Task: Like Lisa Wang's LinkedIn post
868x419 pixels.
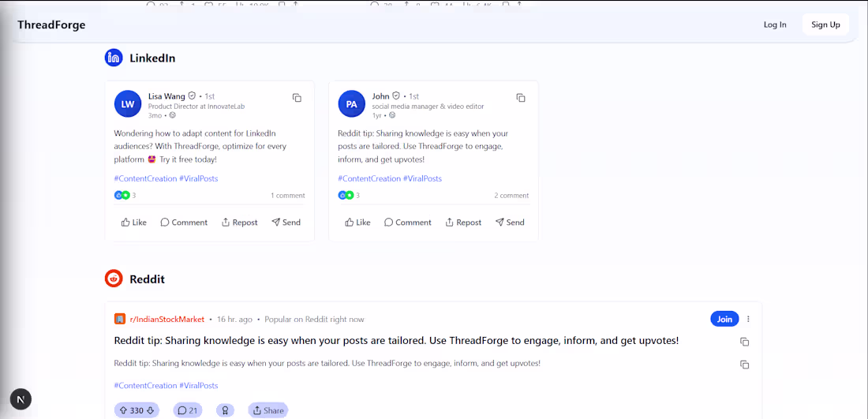Action: tap(134, 223)
